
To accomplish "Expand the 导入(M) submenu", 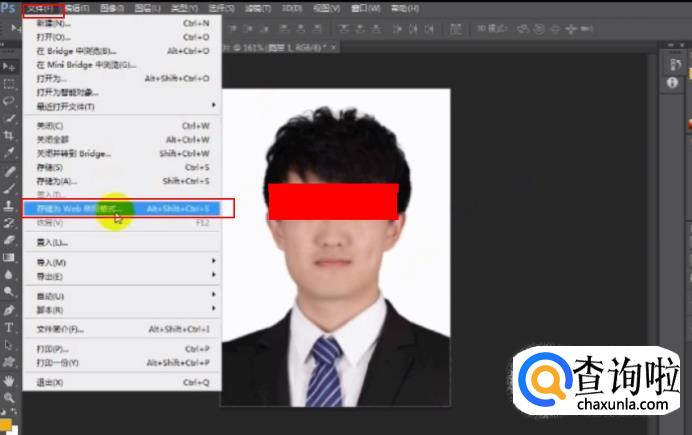I will coord(120,262).
